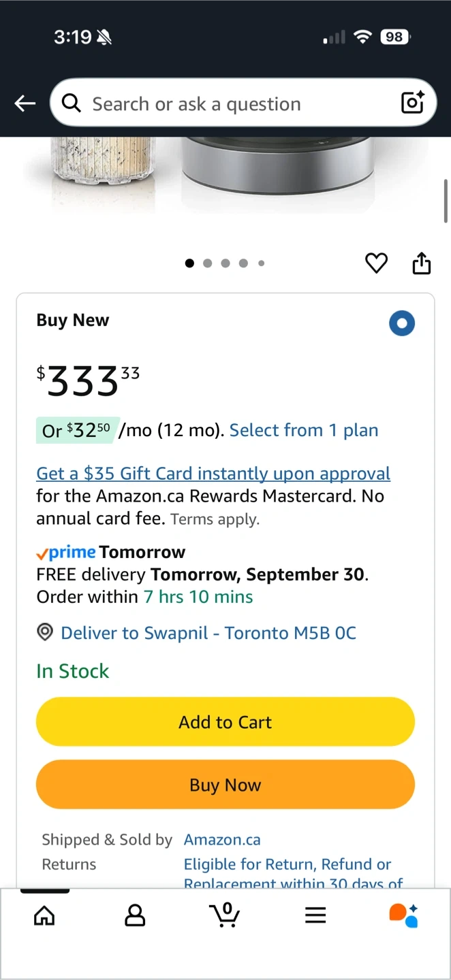Select the Buy New radio button
The image size is (451, 980).
(x=402, y=323)
